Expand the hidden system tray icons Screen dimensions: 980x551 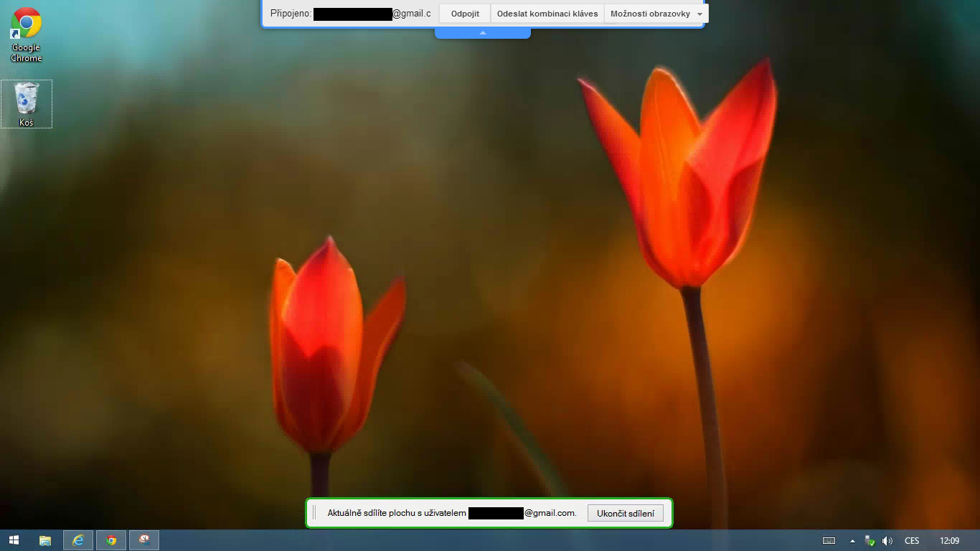(x=852, y=540)
